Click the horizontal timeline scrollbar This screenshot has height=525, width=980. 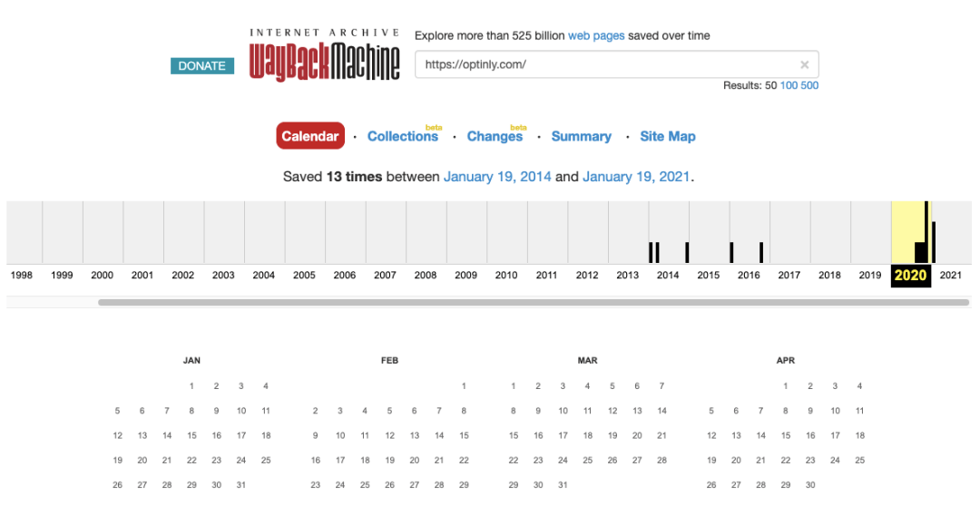[x=534, y=302]
